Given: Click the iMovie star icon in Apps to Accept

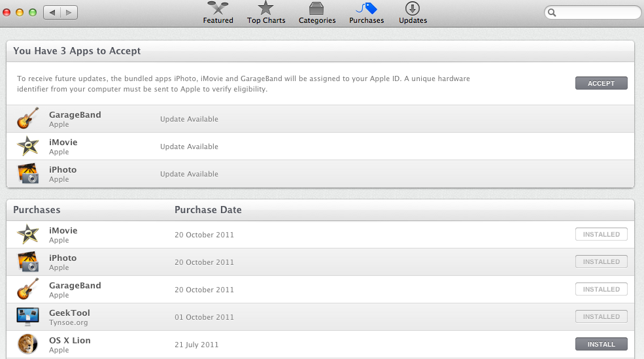Looking at the screenshot, I should point(28,146).
